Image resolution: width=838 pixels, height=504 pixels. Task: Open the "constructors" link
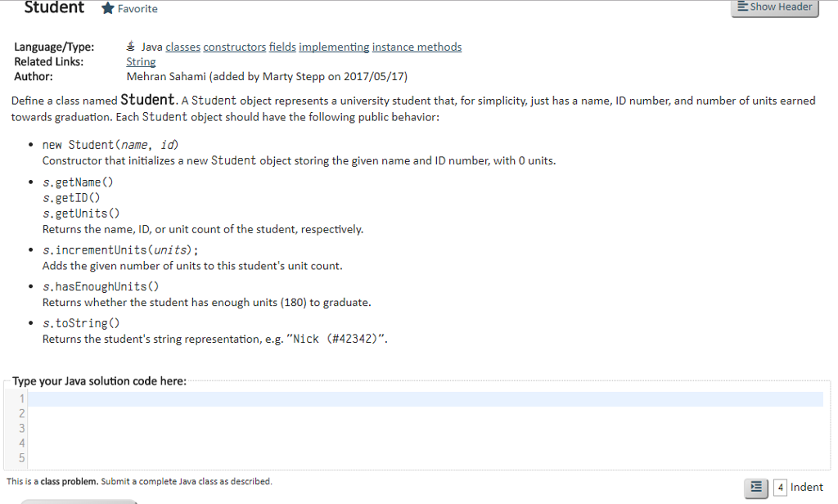pyautogui.click(x=234, y=47)
